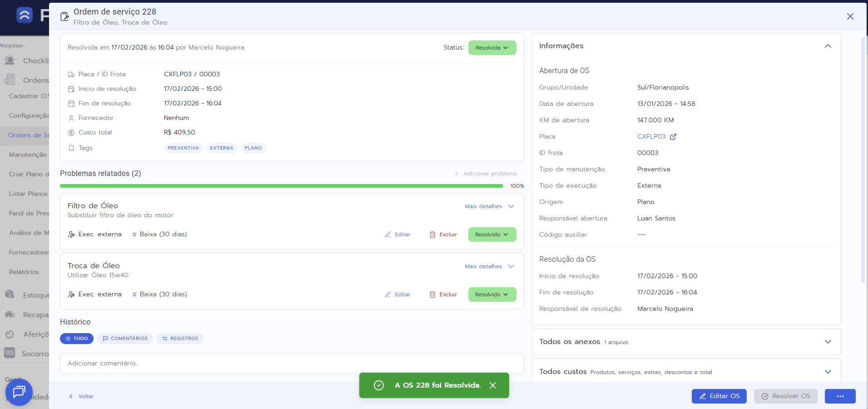This screenshot has width=868, height=409.
Task: Click the chat support bubble icon
Action: coord(19,392)
